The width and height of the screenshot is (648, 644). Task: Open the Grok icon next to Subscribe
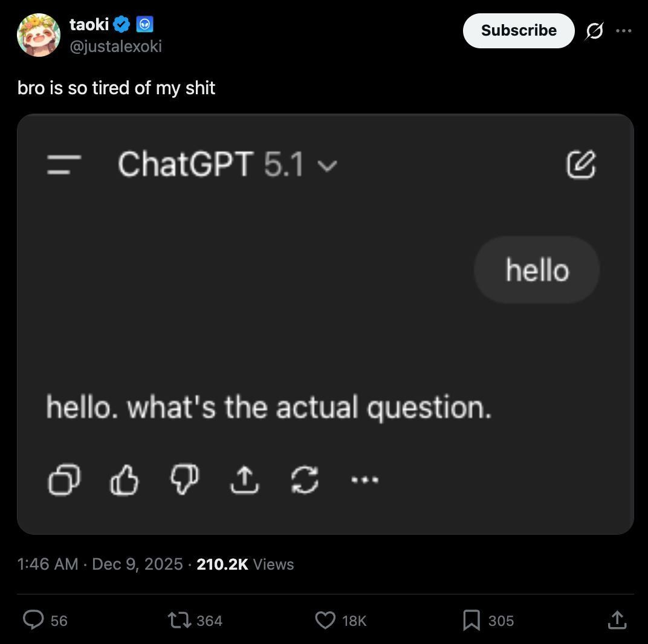(x=594, y=31)
